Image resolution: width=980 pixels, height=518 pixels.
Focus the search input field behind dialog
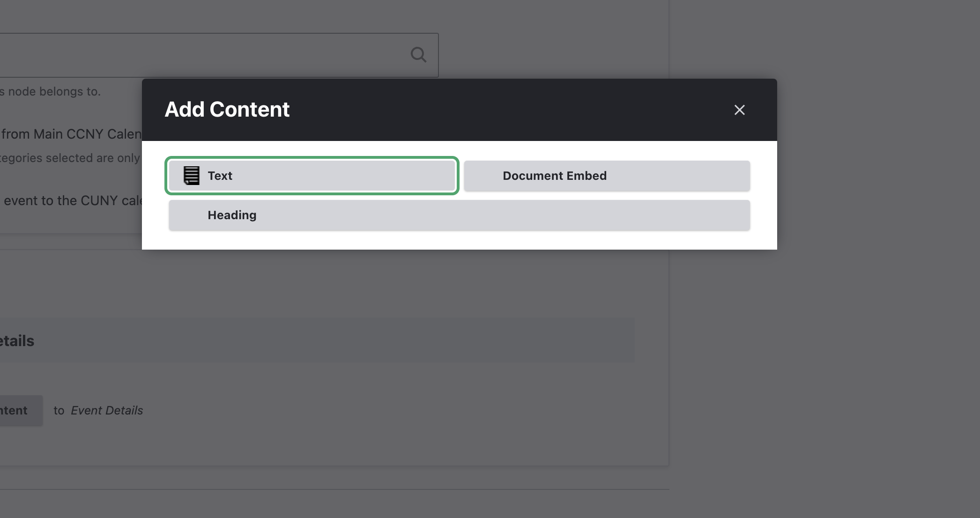[x=218, y=55]
